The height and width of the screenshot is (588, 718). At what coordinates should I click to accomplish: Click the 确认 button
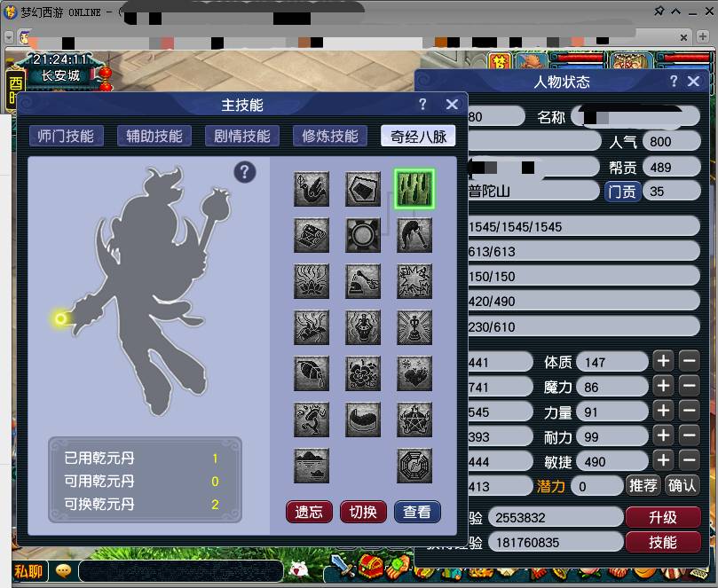pyautogui.click(x=682, y=485)
